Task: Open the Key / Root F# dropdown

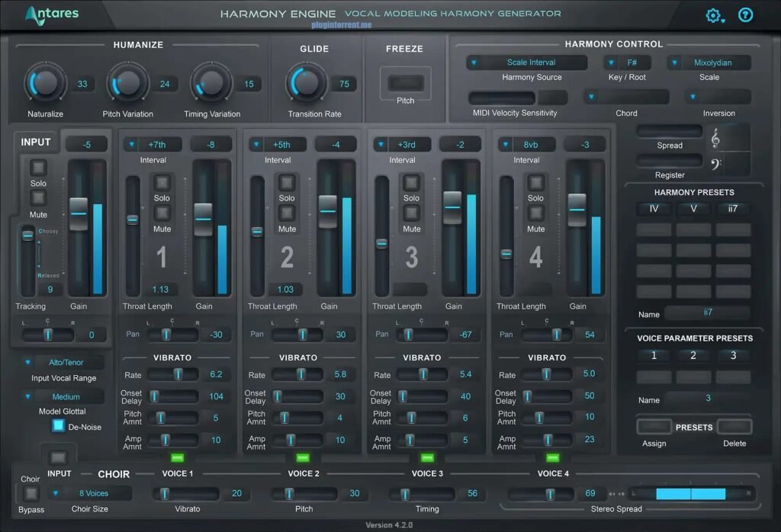Action: tap(627, 62)
